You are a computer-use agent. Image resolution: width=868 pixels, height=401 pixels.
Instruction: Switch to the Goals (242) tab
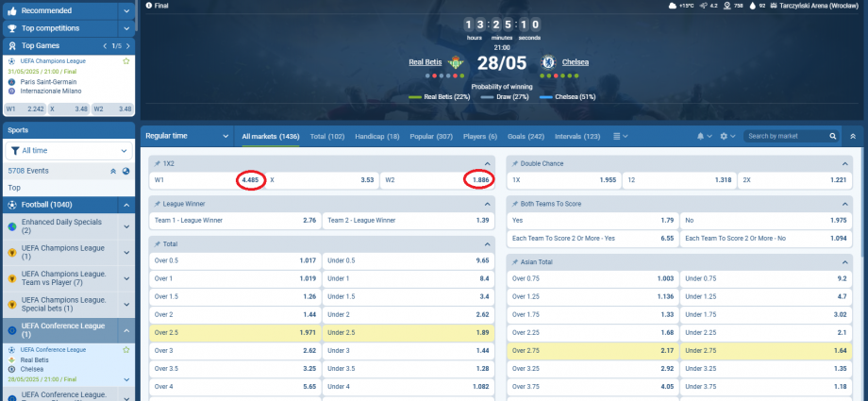[x=526, y=136]
